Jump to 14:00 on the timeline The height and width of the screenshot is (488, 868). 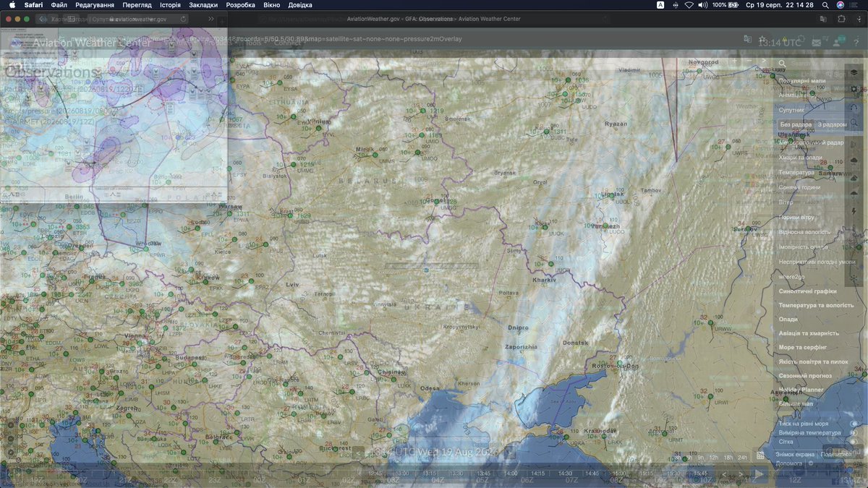point(511,474)
